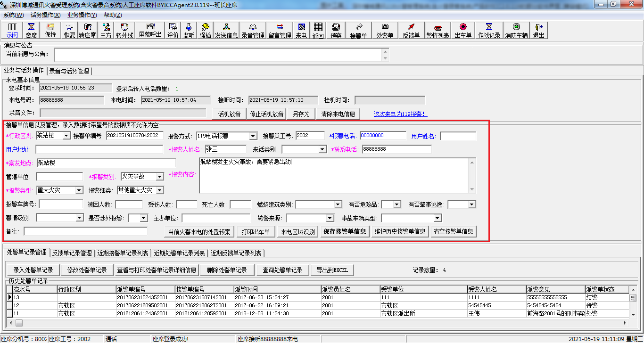644x343 pixels.
Task: Click the 监听 monitor flask icon
Action: pyautogui.click(x=189, y=31)
